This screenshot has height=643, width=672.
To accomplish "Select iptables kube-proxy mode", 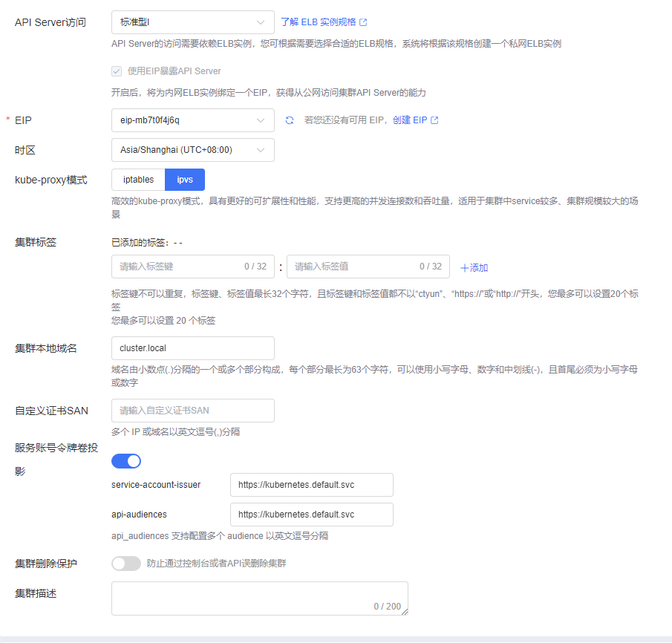I will [138, 180].
